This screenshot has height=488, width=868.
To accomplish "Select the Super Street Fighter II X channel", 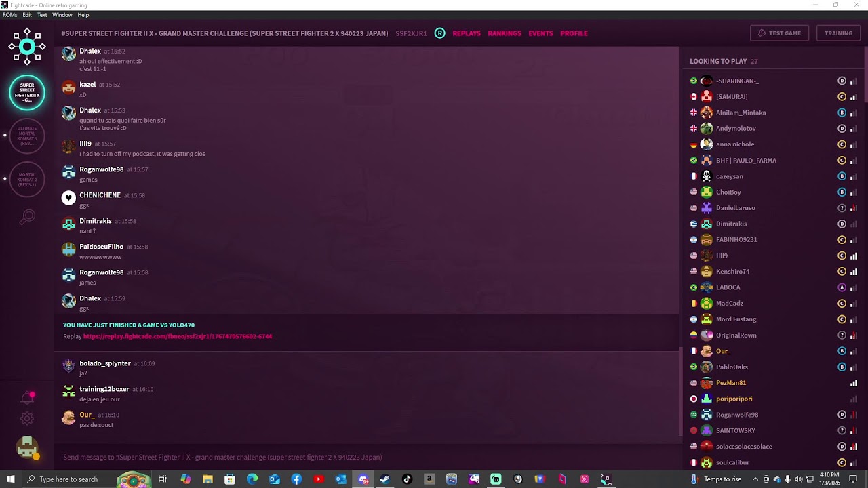I will [27, 93].
